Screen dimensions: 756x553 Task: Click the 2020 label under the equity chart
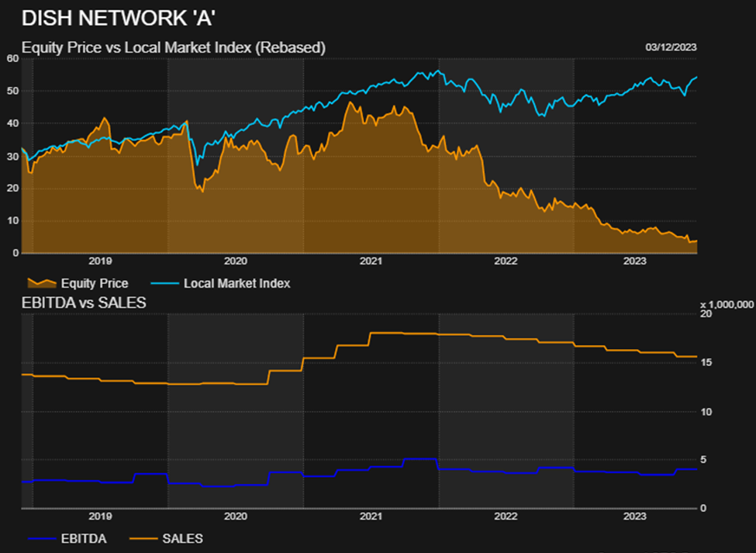click(x=235, y=261)
